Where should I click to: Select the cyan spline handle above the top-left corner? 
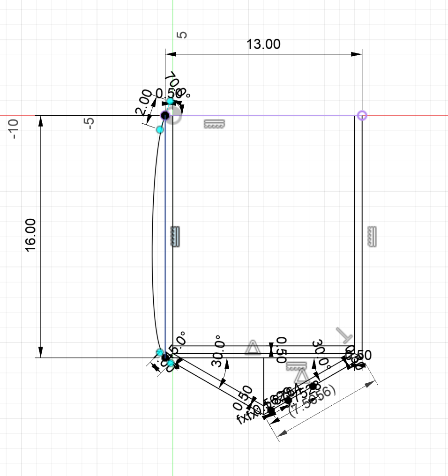coord(171,101)
